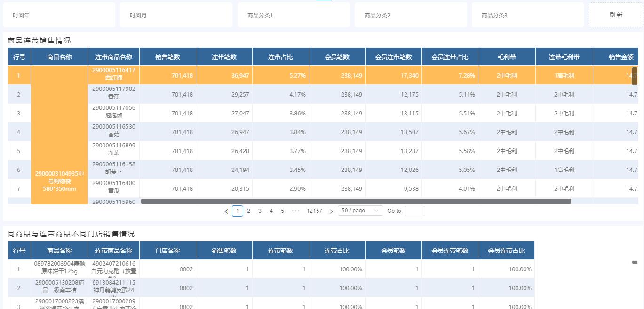
Task: Click the ellipsis to jump forward five pages
Action: [x=295, y=211]
